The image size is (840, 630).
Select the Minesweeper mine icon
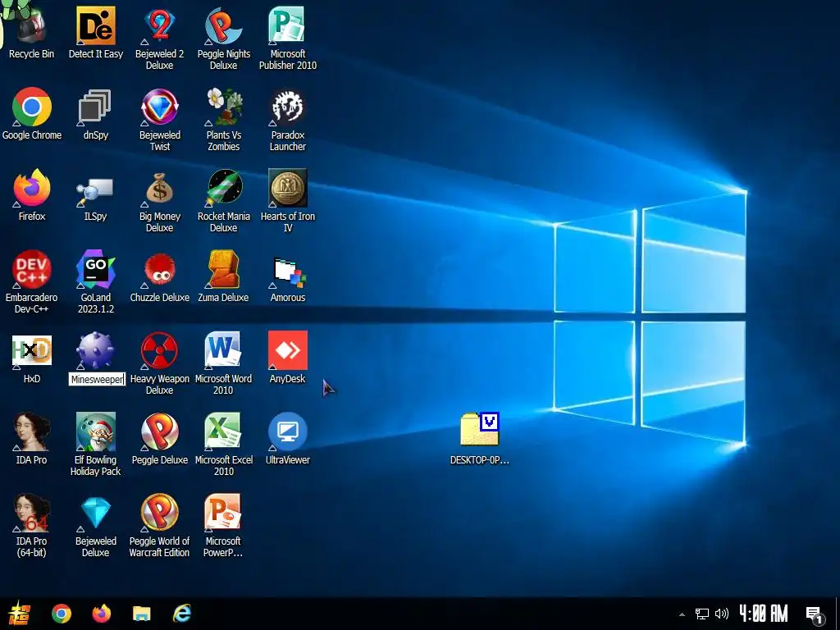[96, 350]
